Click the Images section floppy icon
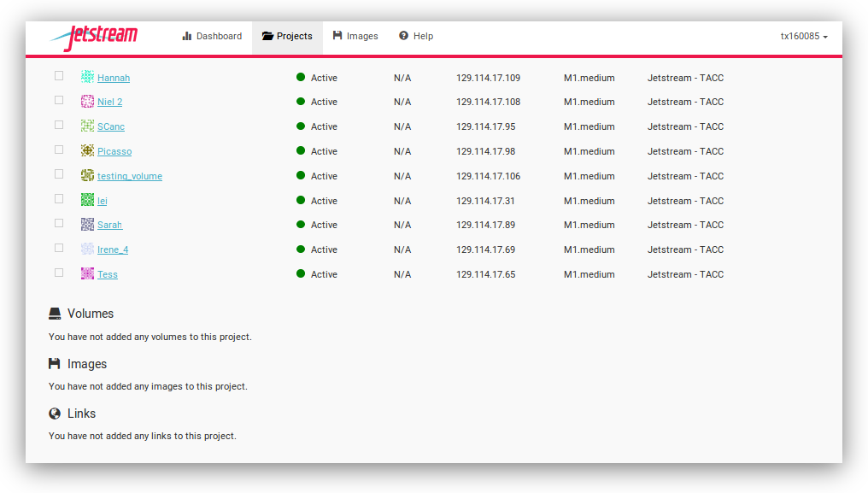868x493 pixels. pos(55,364)
